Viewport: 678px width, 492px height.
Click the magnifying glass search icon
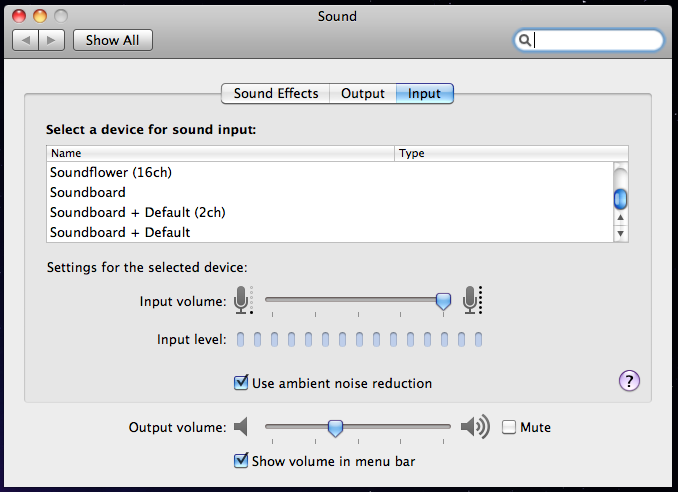click(x=524, y=40)
